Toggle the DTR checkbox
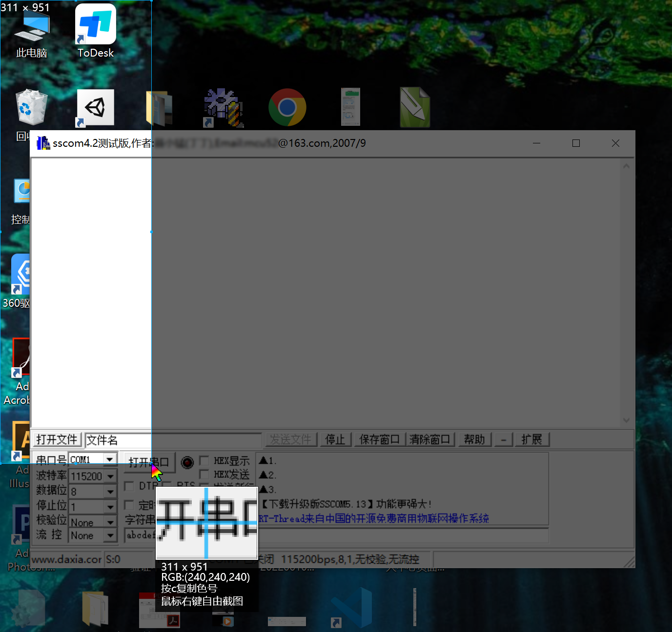 pos(129,486)
